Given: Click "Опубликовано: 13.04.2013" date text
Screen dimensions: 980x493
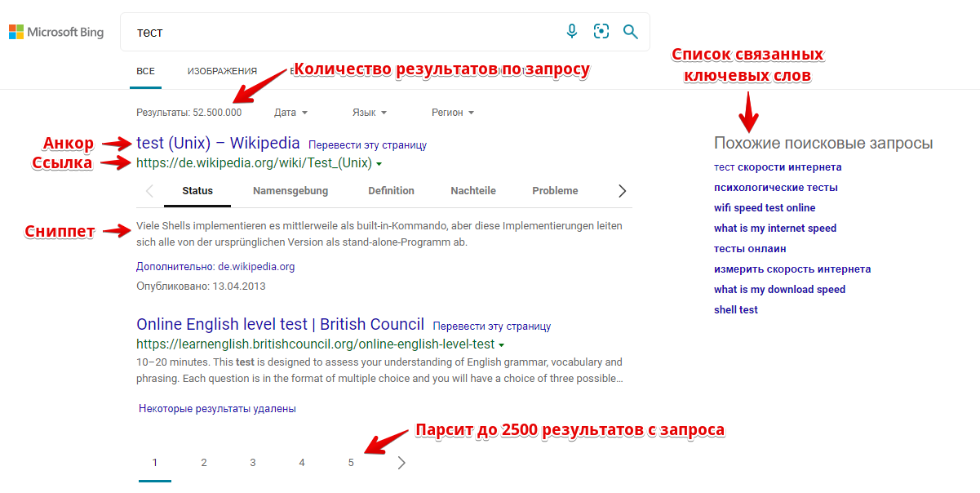Looking at the screenshot, I should point(201,286).
